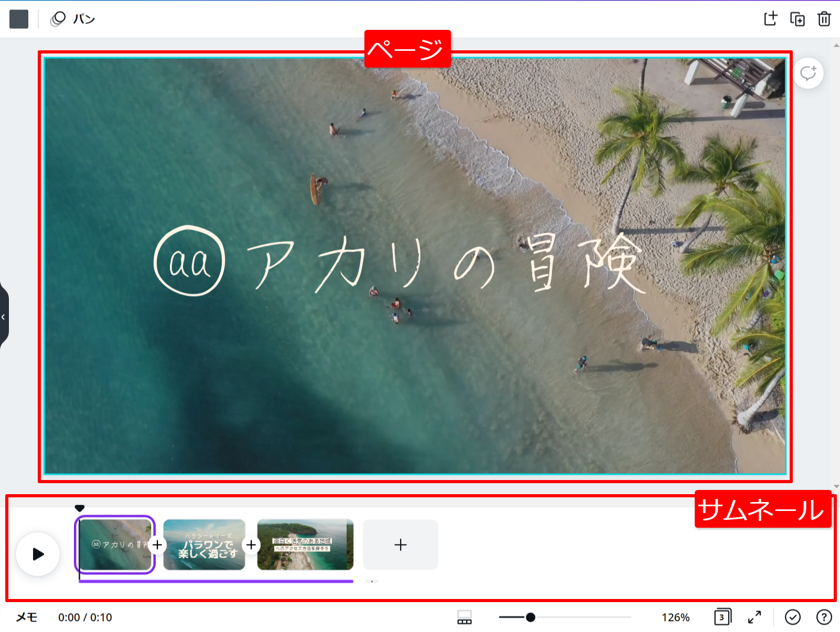Click the save status checkmark icon
840x632 pixels.
(792, 617)
